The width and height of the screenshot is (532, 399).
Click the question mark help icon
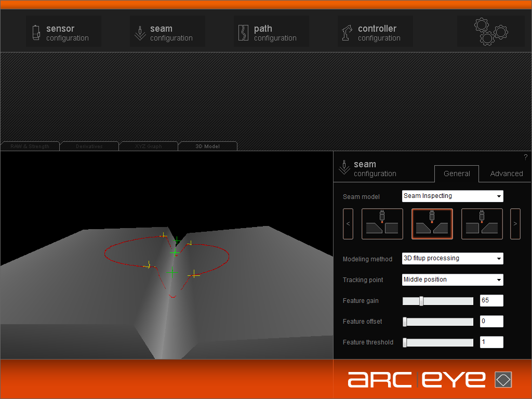point(525,157)
